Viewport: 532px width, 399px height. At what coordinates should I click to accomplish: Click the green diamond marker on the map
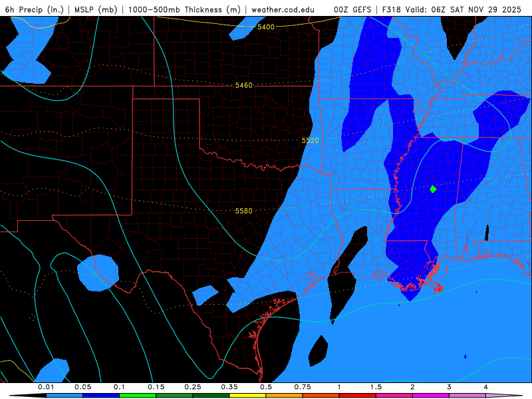coord(433,189)
